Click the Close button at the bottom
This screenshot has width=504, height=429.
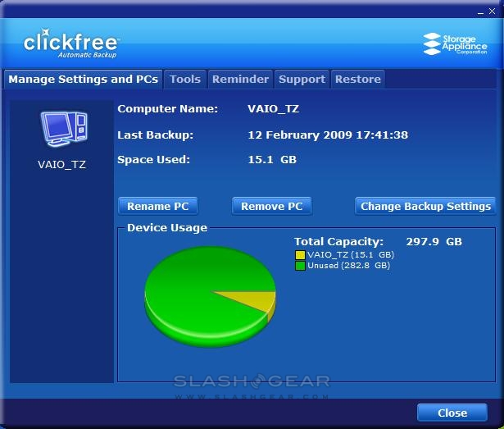[x=452, y=413]
